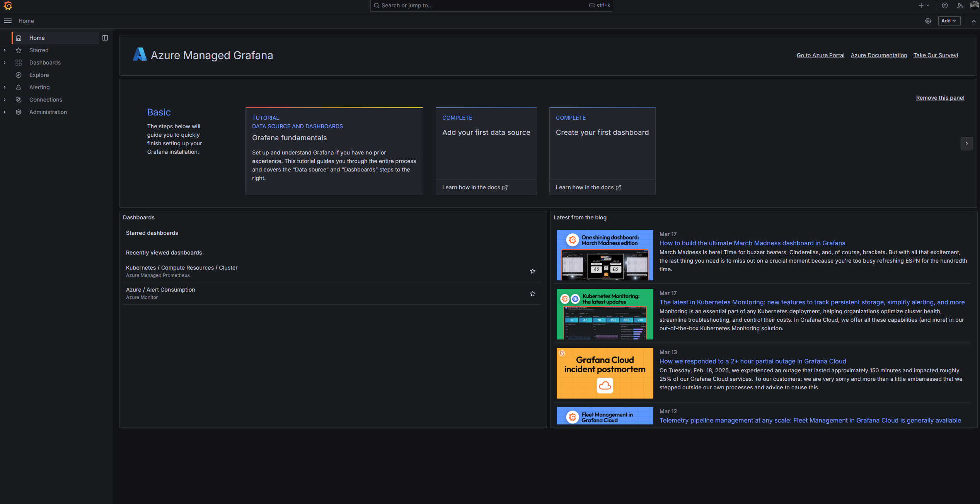Open the Fleet Management telemetry pipeline article

[x=810, y=420]
